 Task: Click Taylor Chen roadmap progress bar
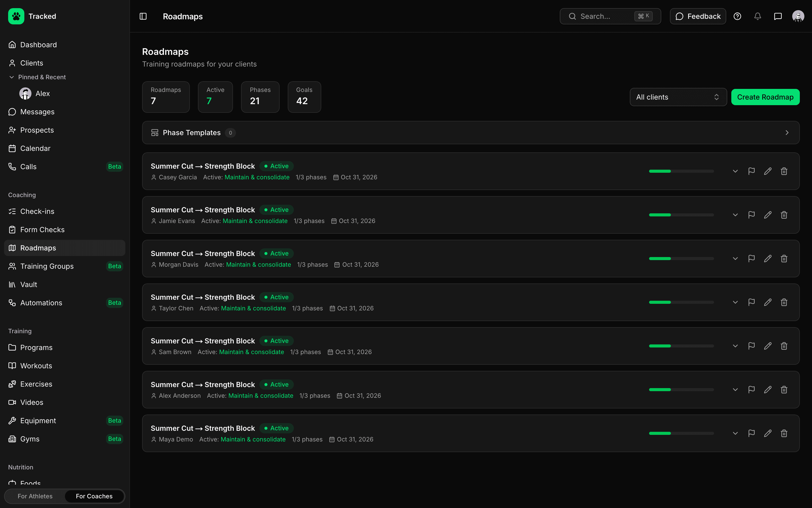coord(681,302)
